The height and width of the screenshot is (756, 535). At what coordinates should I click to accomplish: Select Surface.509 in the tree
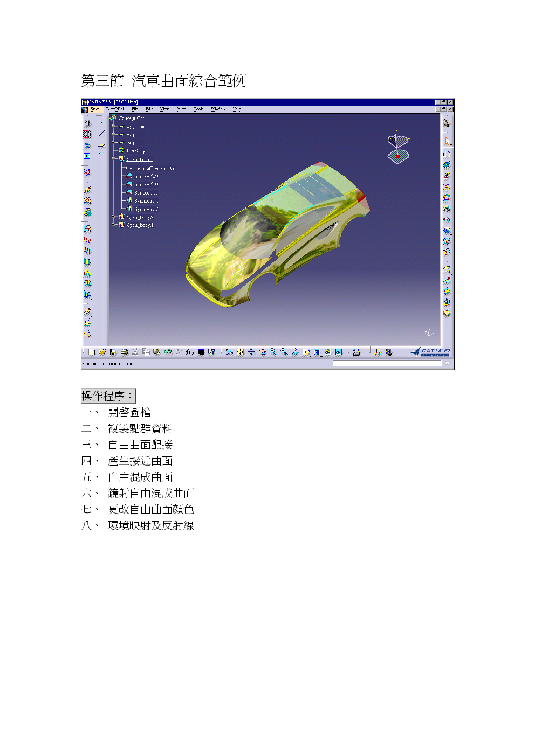[146, 176]
